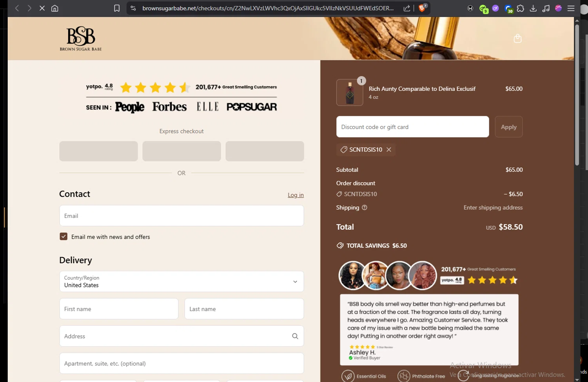
Task: Open the green extension with badge 9
Action: [483, 9]
